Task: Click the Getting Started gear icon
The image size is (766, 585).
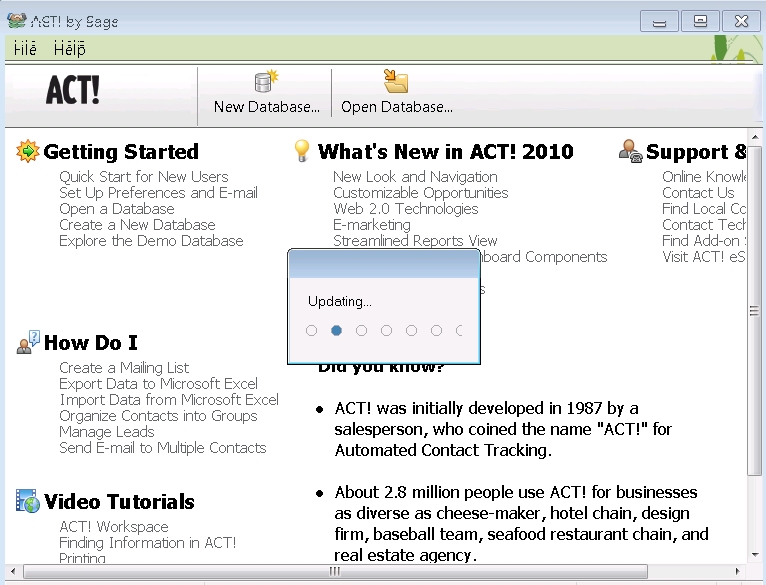Action: 27,152
